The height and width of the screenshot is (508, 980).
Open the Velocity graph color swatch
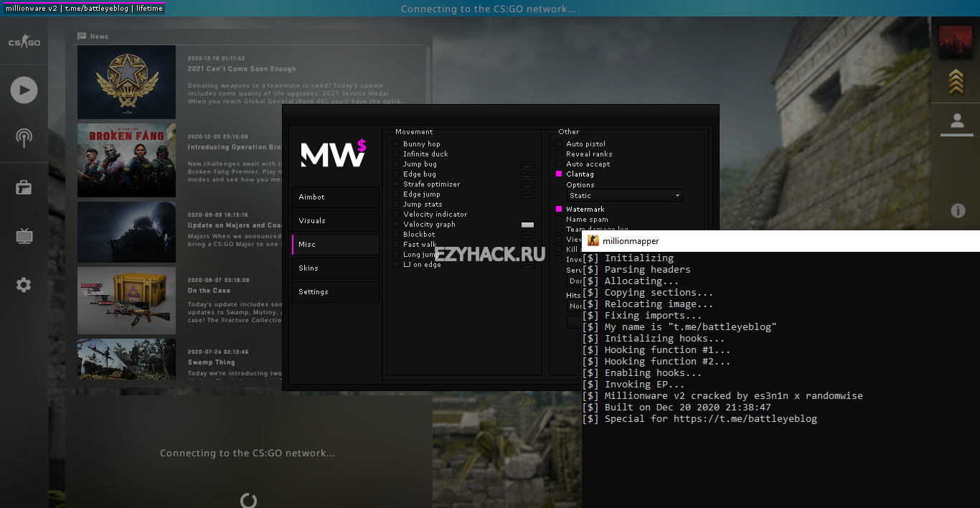pyautogui.click(x=527, y=225)
